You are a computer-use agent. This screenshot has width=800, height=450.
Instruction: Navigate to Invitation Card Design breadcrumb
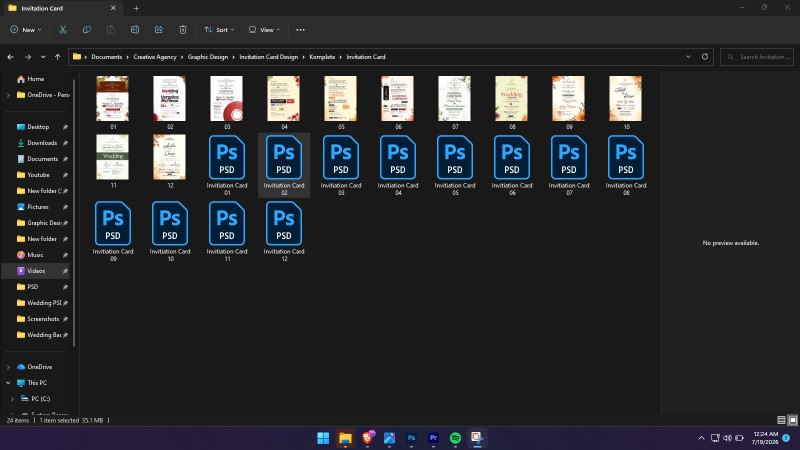pos(268,57)
